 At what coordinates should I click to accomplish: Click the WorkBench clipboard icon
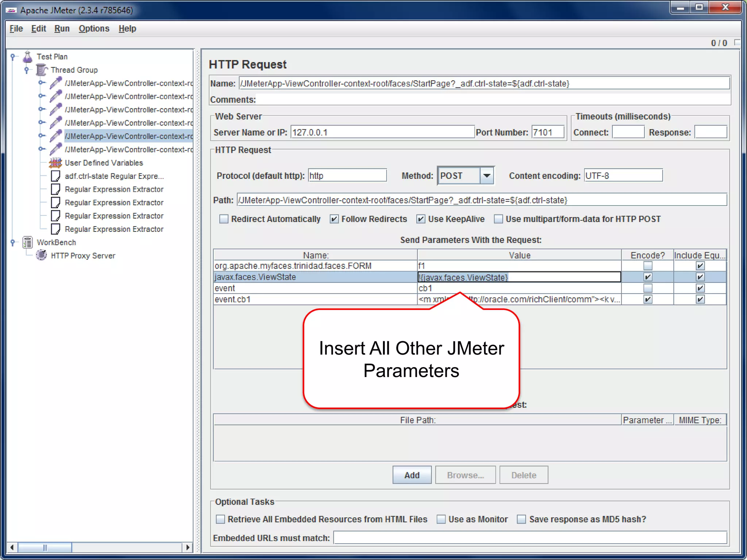pyautogui.click(x=28, y=242)
